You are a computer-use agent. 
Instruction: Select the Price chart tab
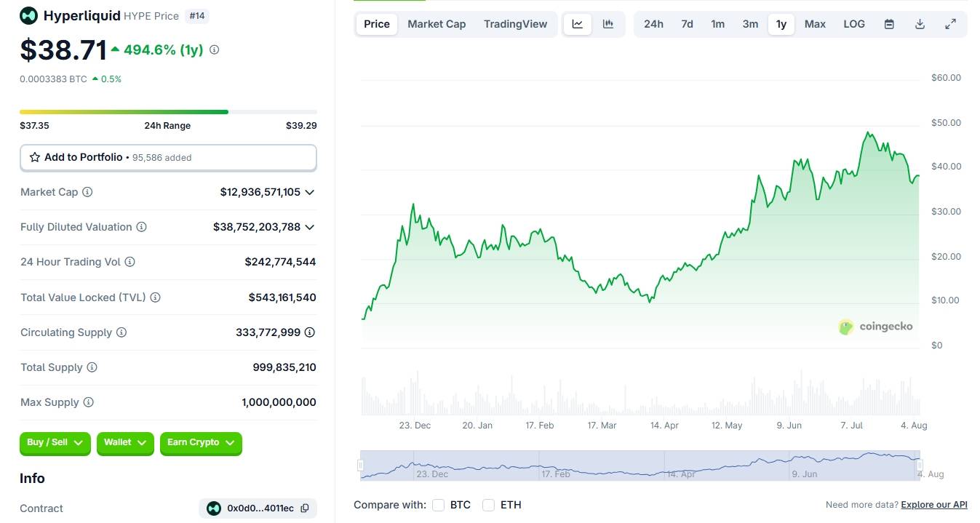[377, 24]
